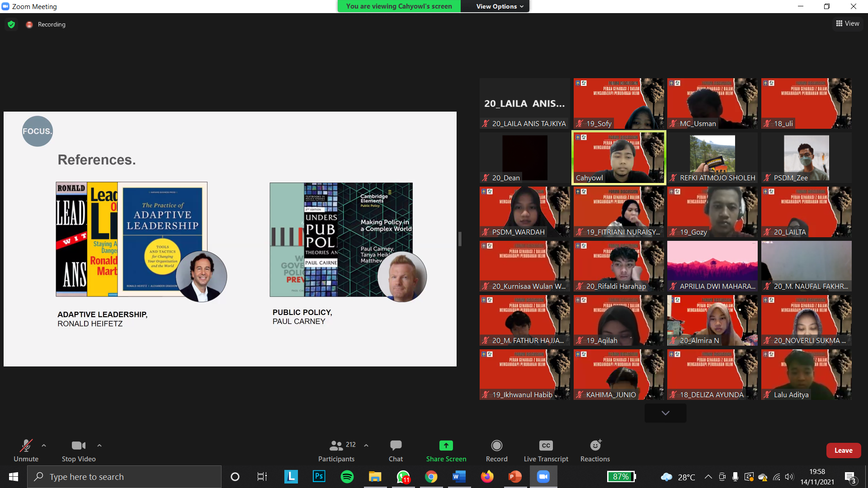
Task: Open the Windows Start menu
Action: point(14,477)
